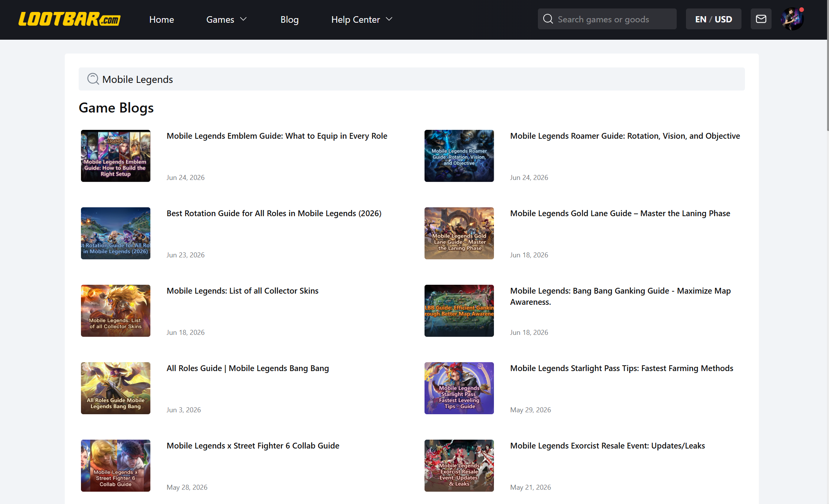Go to the Blog menu item
This screenshot has height=504, width=829.
click(290, 19)
